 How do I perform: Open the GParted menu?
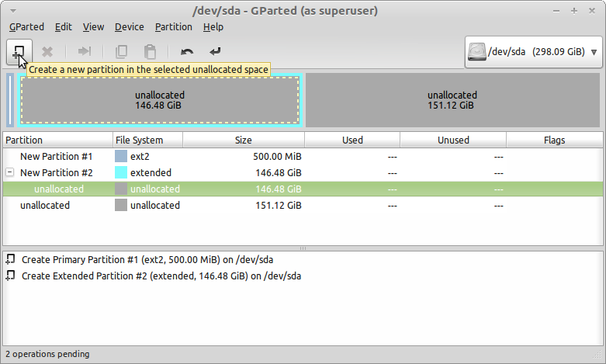(26, 27)
